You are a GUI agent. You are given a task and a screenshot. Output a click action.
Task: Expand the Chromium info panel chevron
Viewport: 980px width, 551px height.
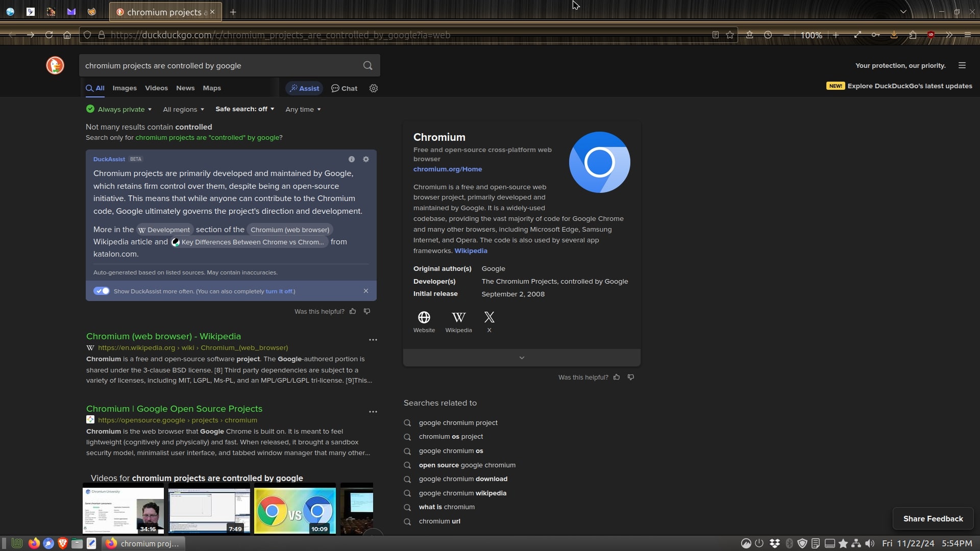coord(522,358)
